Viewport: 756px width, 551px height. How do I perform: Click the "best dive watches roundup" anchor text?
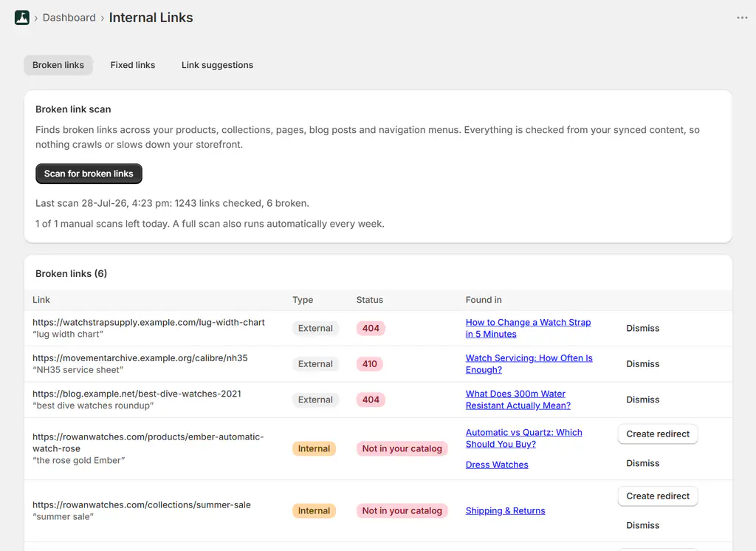93,405
